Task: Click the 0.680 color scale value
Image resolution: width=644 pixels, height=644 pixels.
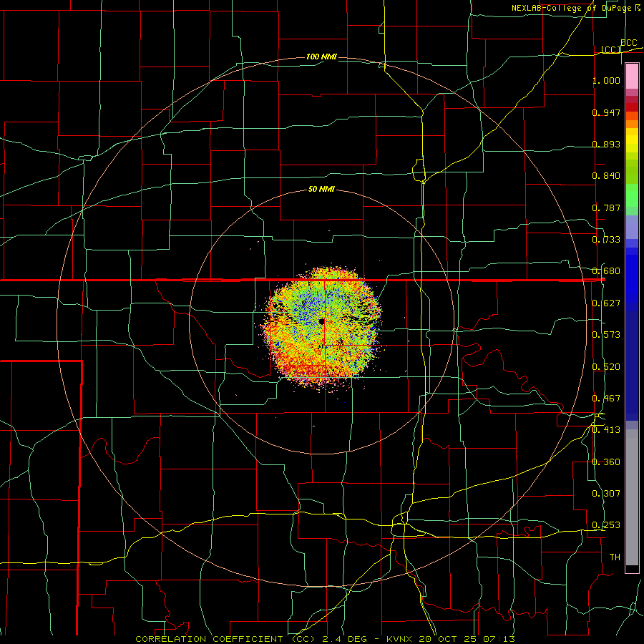Action: point(606,271)
